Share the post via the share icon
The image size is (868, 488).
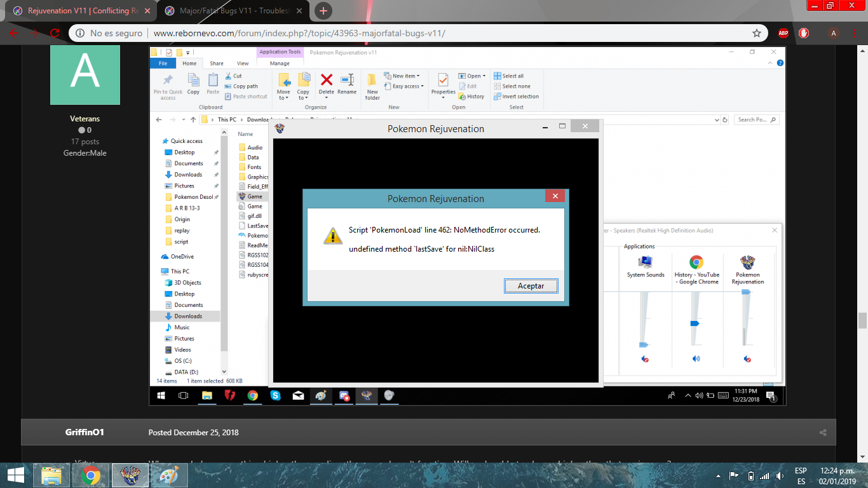point(823,433)
